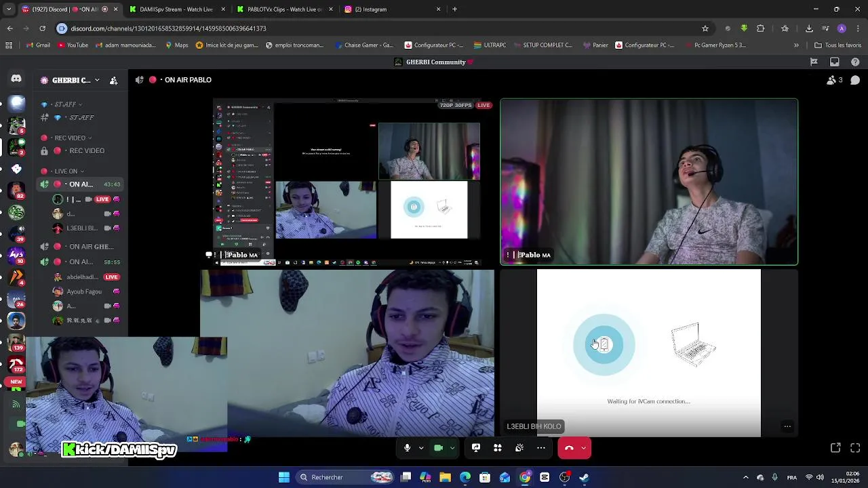Image resolution: width=868 pixels, height=488 pixels.
Task: Open camera options arrow
Action: point(452,448)
